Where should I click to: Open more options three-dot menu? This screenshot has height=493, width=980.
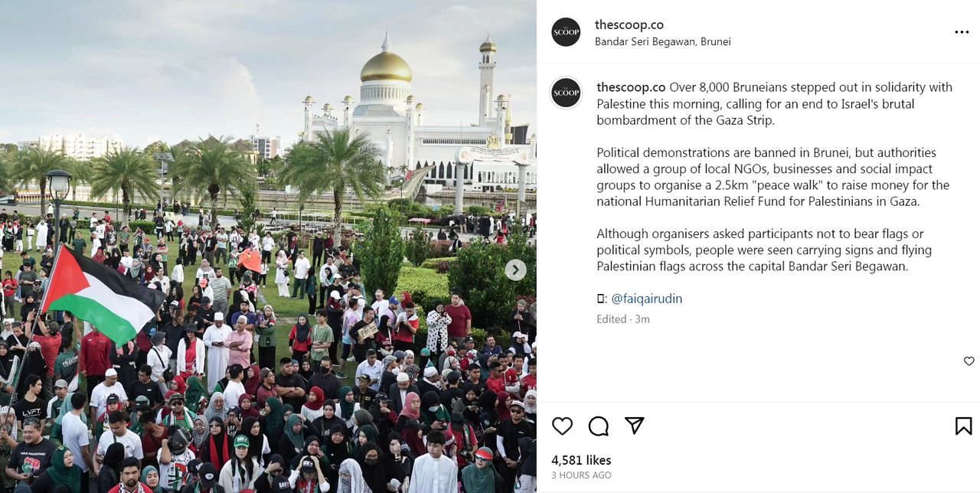[962, 32]
